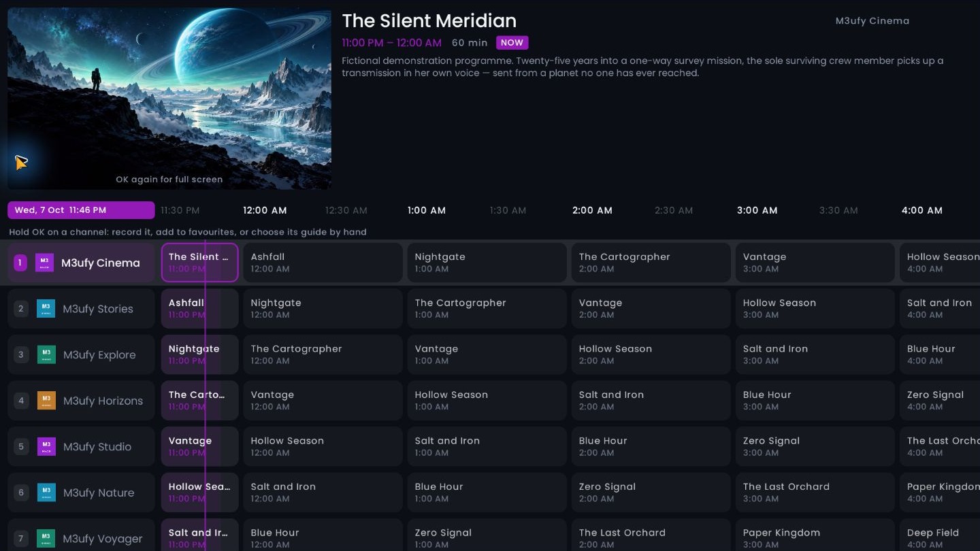Select Paper Kingdom 3:00 AM on M3ufy Voyager
Image resolution: width=980 pixels, height=551 pixels.
point(815,535)
